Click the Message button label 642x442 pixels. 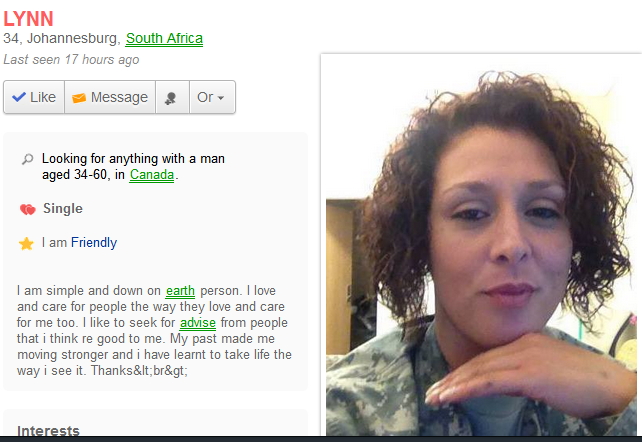pos(119,97)
